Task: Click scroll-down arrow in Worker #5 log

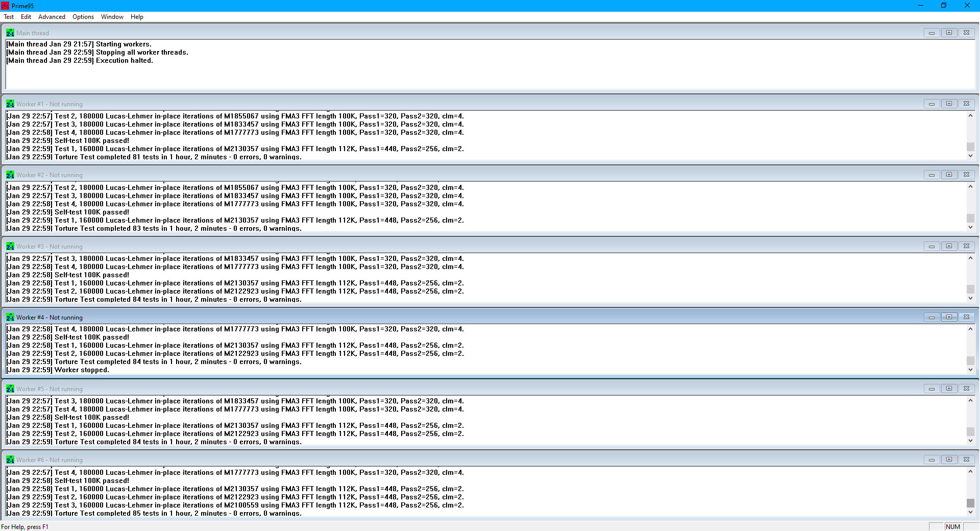Action: (x=970, y=441)
